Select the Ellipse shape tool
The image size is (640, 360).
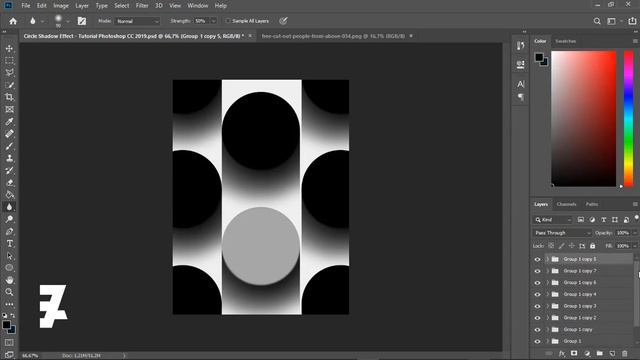pos(9,268)
